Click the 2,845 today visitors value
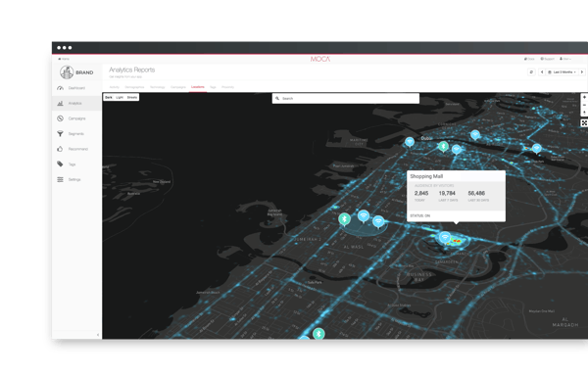This screenshot has width=588, height=376. tap(421, 193)
